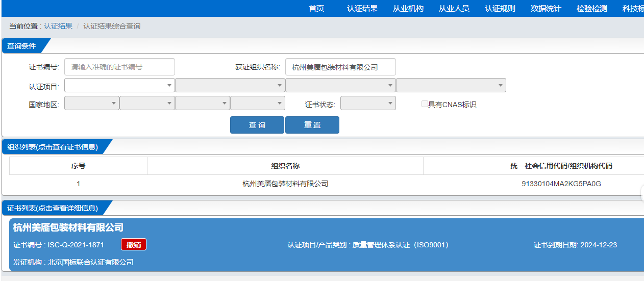Click the 序号 column header

(x=78, y=166)
